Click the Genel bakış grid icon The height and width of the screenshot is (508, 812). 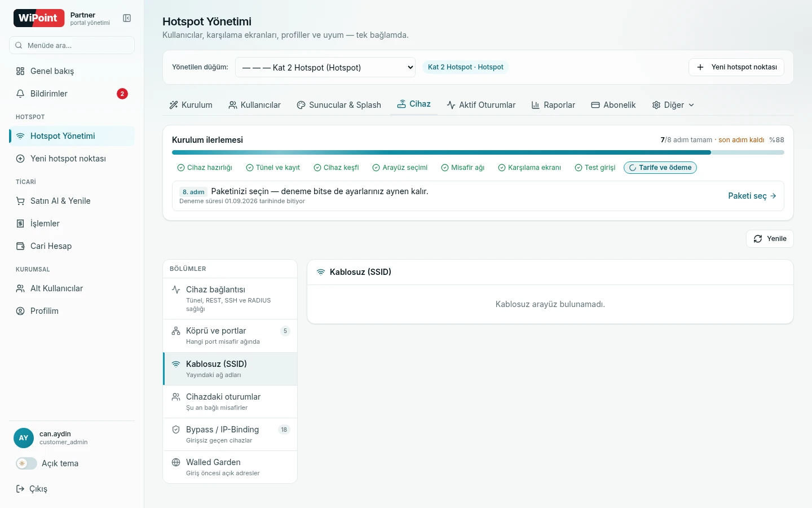[x=20, y=71]
